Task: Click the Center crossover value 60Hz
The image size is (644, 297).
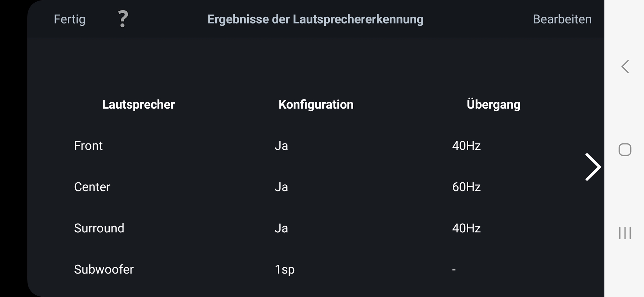Action: click(x=466, y=187)
